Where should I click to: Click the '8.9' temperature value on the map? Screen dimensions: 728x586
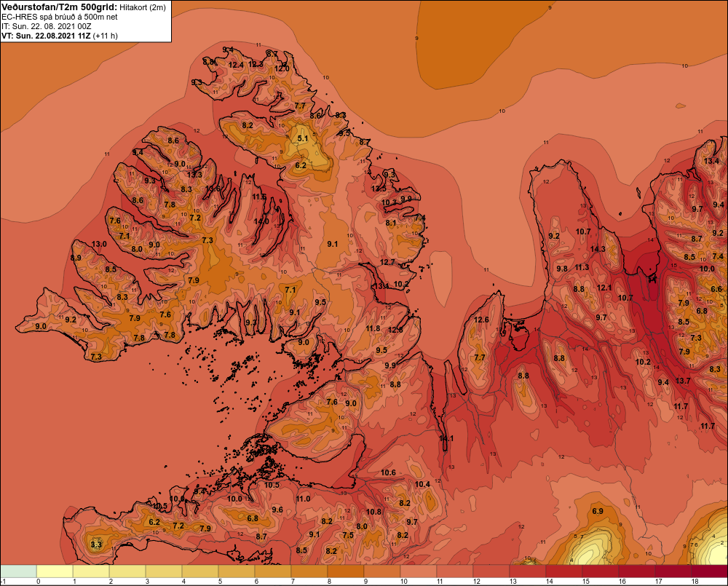(x=76, y=258)
